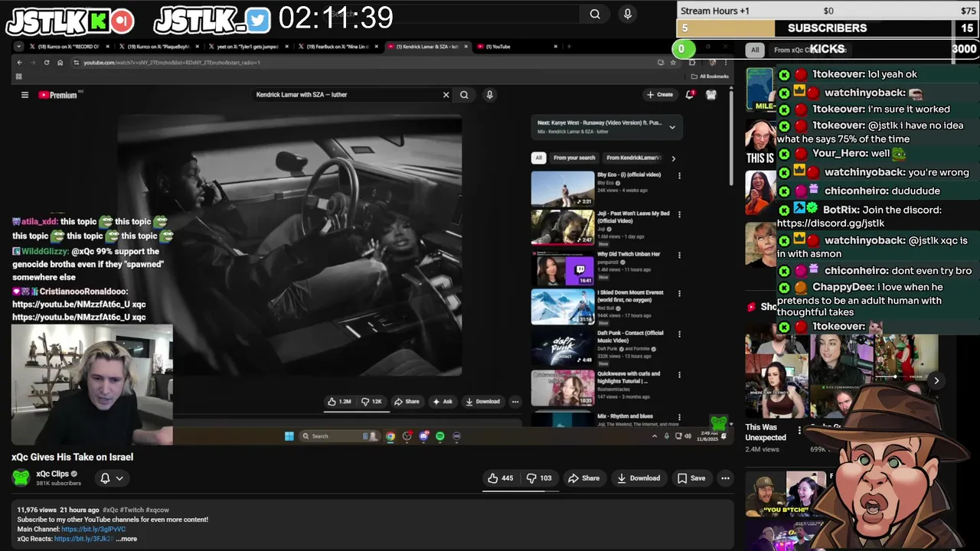Select the 'From your search' chip
Viewport: 980px width, 551px height.
pyautogui.click(x=574, y=158)
